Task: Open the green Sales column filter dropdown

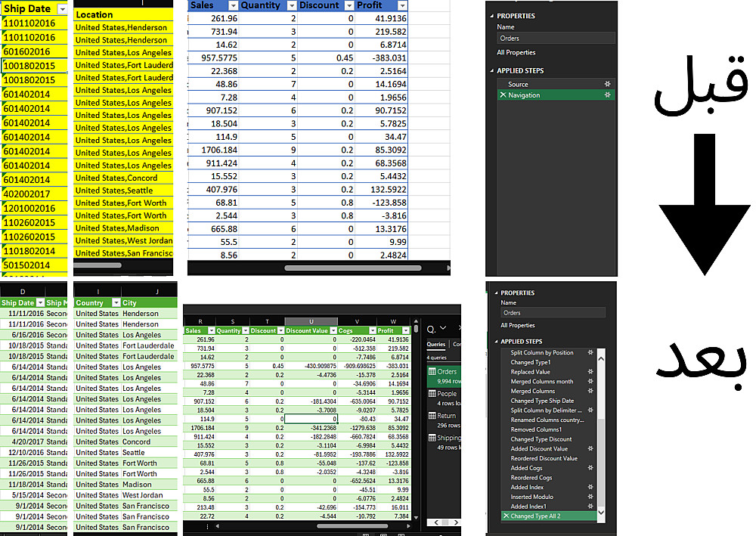Action: (211, 330)
